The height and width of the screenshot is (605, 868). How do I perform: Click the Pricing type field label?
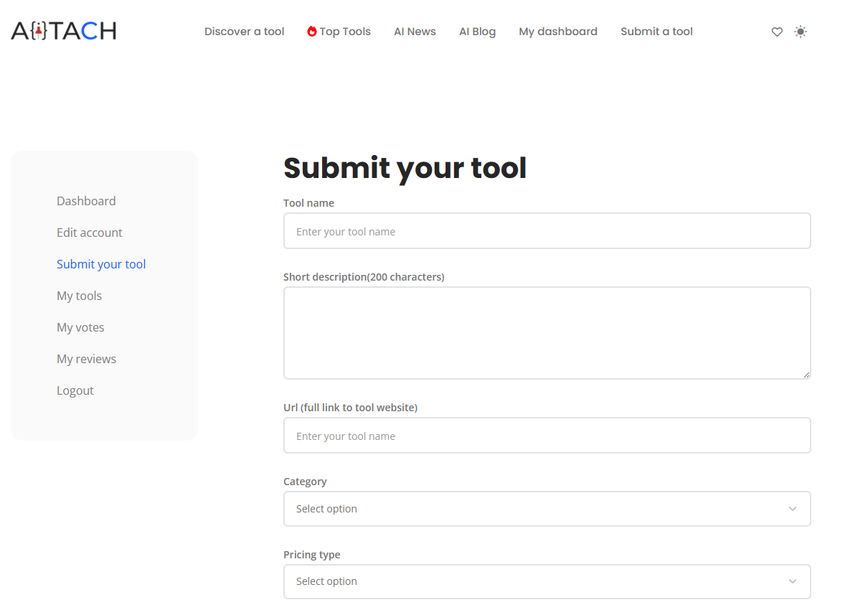[311, 555]
